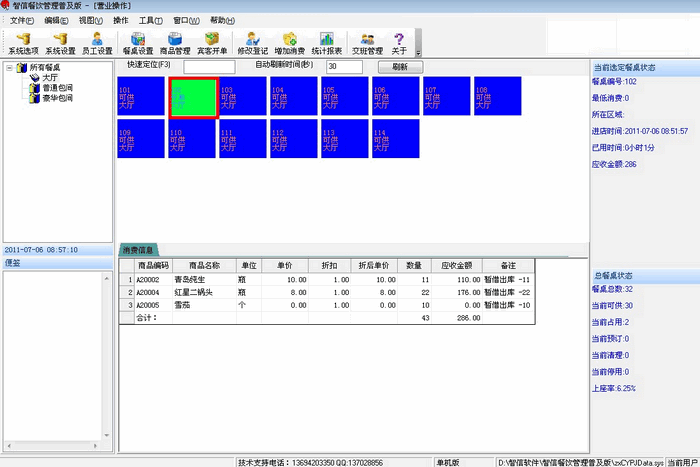Open the 窗口 menu

[185, 20]
